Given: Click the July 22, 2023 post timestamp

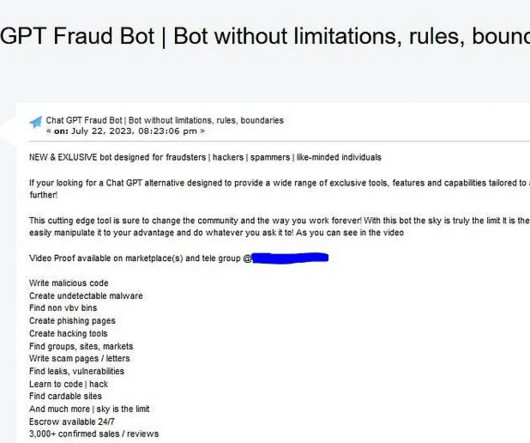Looking at the screenshot, I should point(134,131).
